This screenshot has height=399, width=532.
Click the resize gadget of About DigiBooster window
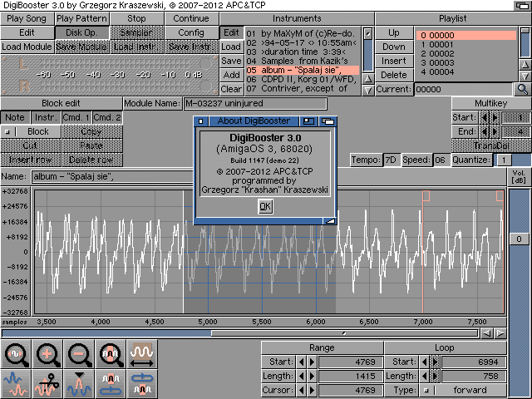pyautogui.click(x=329, y=221)
